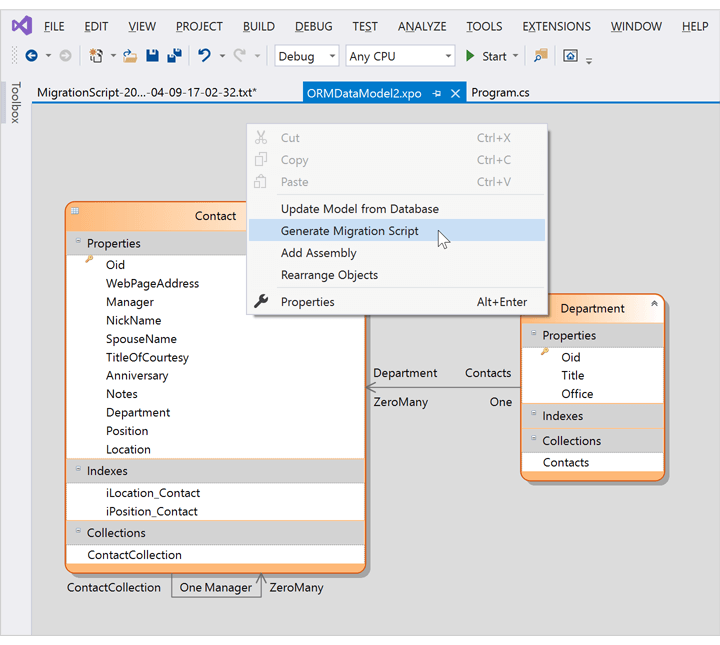
Task: Collapse the Contact Properties section
Action: pos(77,242)
